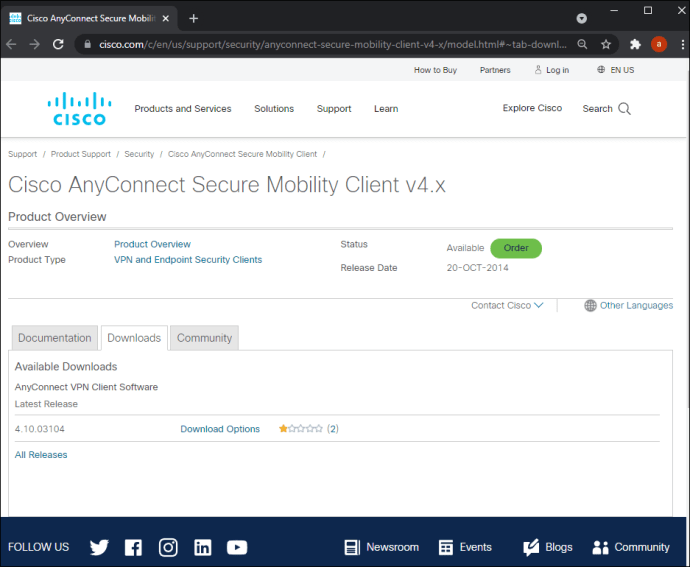Viewport: 690px width, 567px height.
Task: Rate the 4.10.03104 release stars
Action: coord(301,428)
